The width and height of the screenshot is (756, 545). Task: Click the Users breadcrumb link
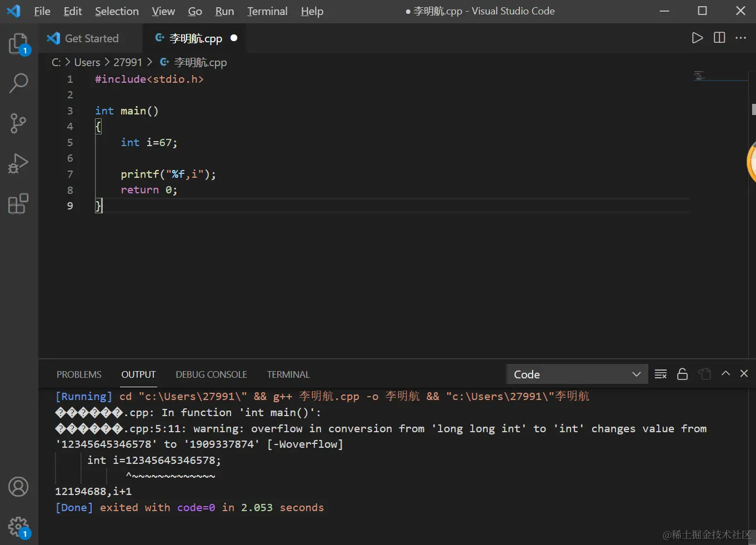pos(87,62)
